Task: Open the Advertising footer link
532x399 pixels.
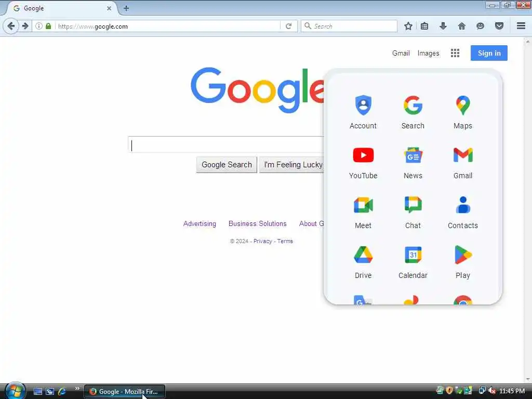Action: (199, 223)
